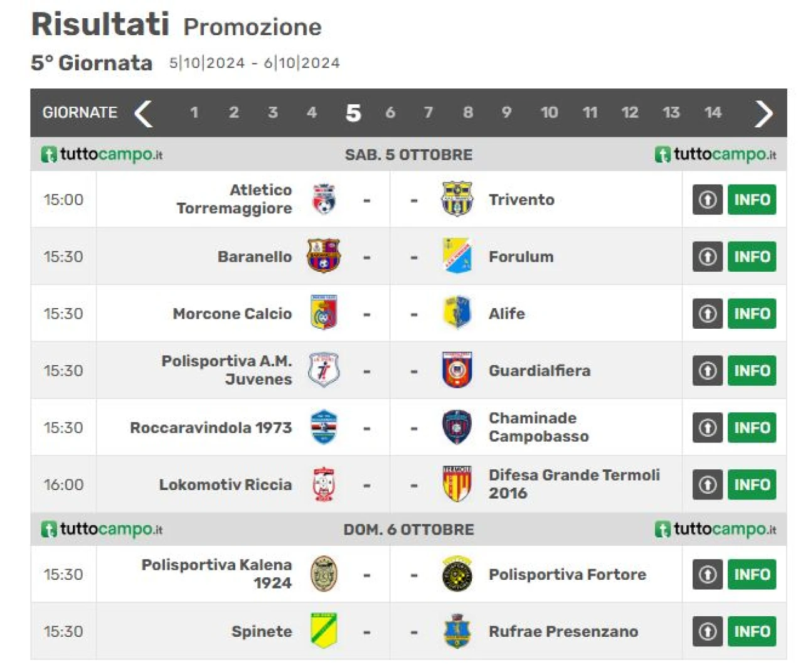Click the circular arrow icon for Spinete match

click(x=708, y=631)
